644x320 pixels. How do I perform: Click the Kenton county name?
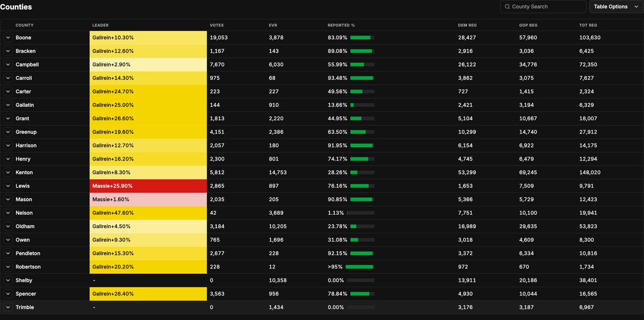(x=24, y=172)
